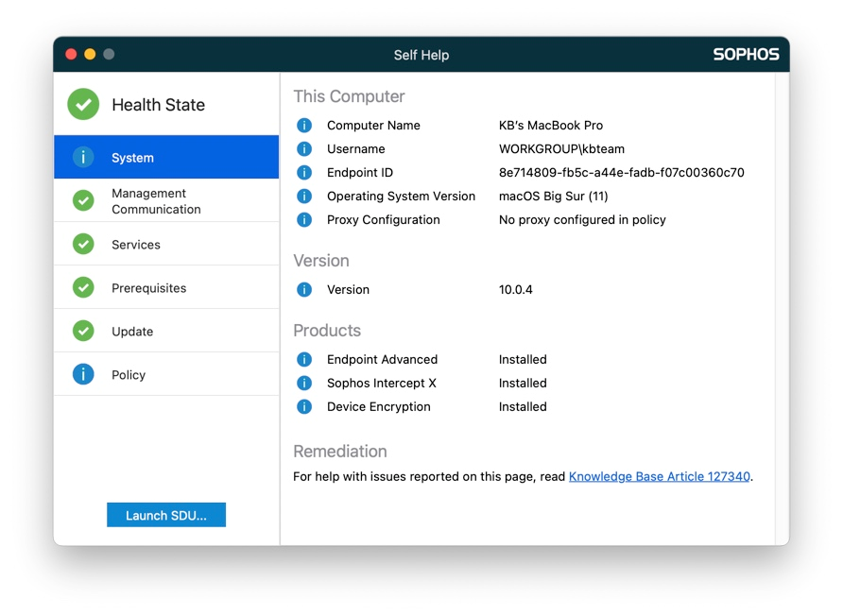The height and width of the screenshot is (616, 843).
Task: Click the info icon beside Computer Name
Action: coord(303,125)
